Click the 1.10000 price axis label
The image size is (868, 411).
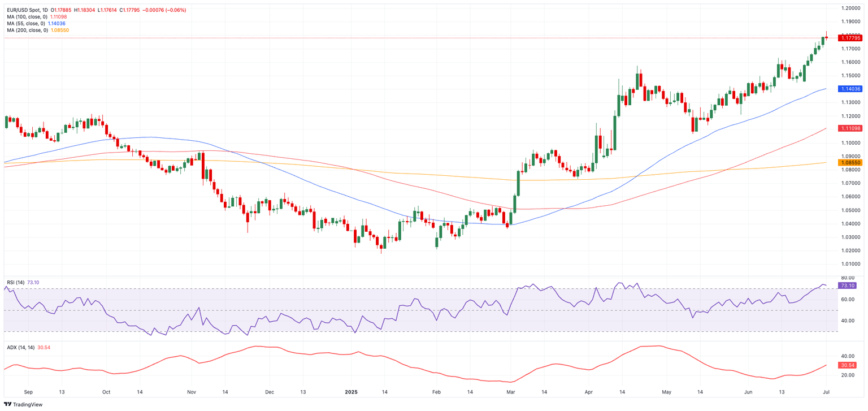pyautogui.click(x=850, y=142)
